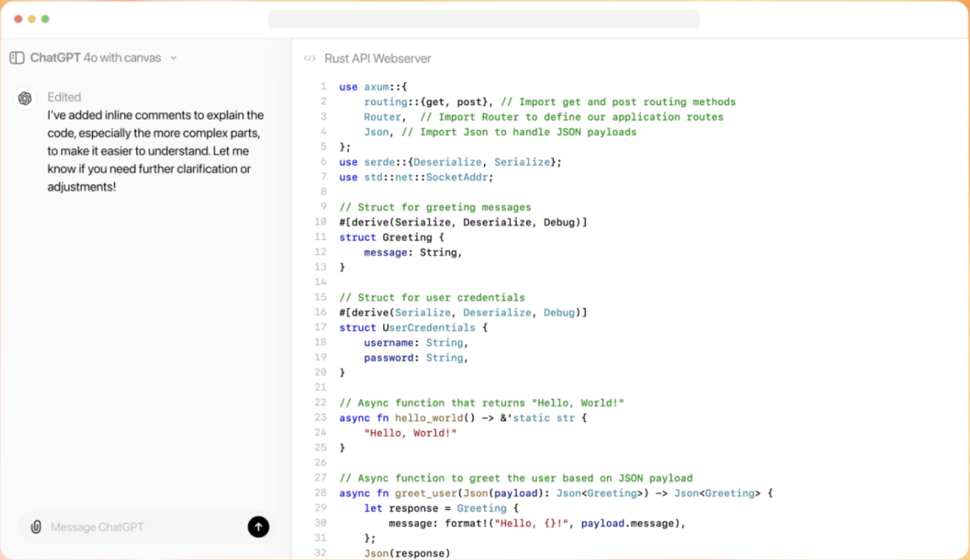This screenshot has width=970, height=560.
Task: Attach a file using the paperclip icon
Action: (36, 527)
